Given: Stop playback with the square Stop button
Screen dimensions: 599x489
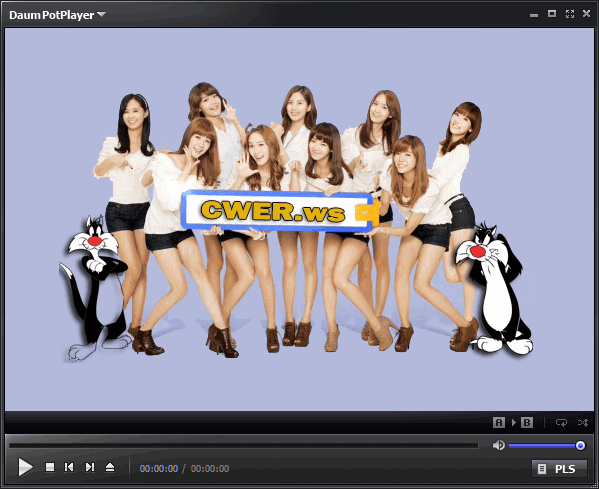Looking at the screenshot, I should pos(50,467).
